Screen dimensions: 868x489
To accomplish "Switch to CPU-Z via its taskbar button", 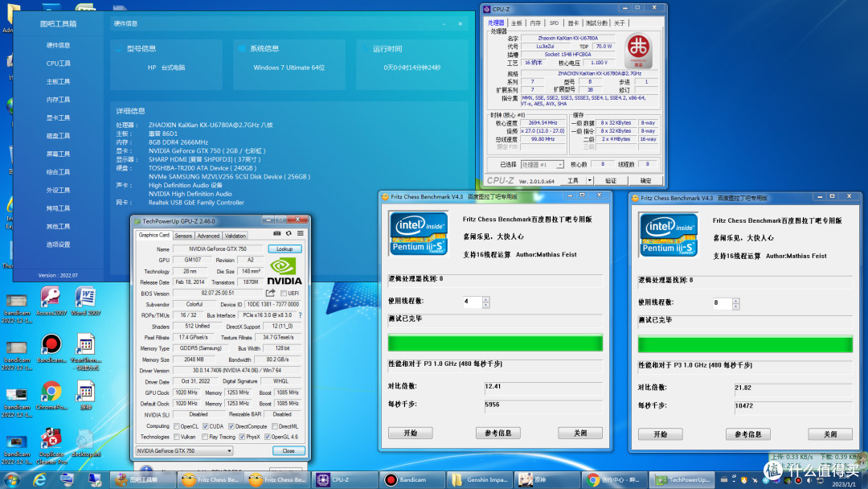I will (344, 479).
